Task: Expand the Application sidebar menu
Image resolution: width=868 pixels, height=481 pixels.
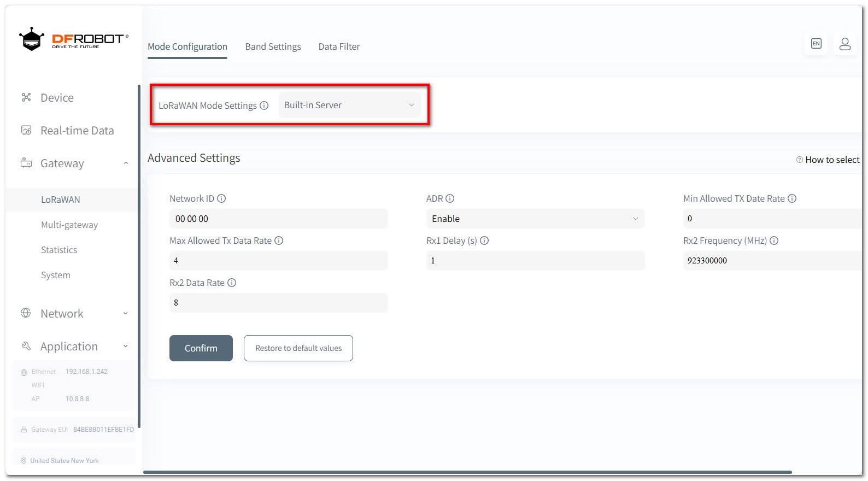Action: pyautogui.click(x=74, y=347)
